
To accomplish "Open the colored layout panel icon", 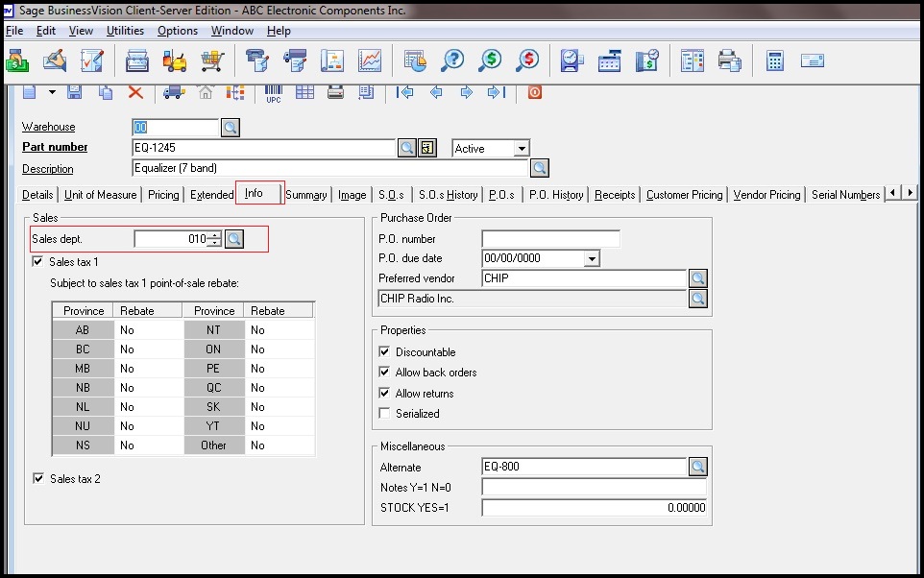I will [x=693, y=60].
